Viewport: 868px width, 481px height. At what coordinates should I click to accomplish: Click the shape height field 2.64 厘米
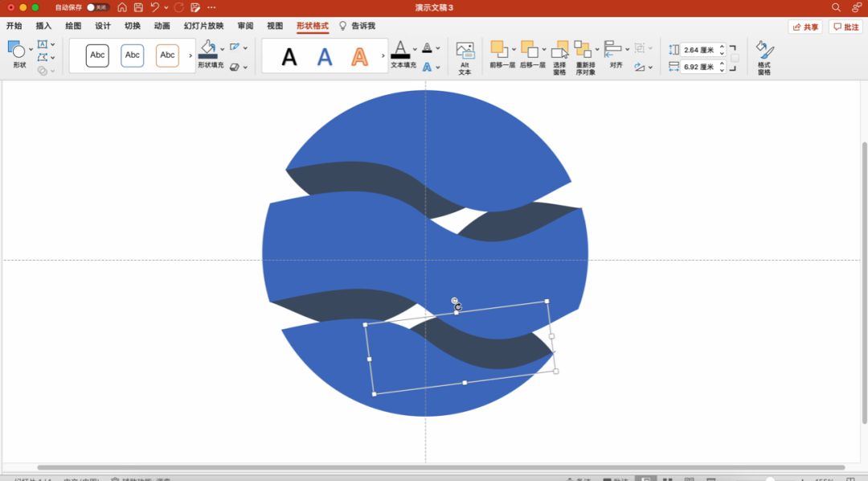(x=698, y=50)
